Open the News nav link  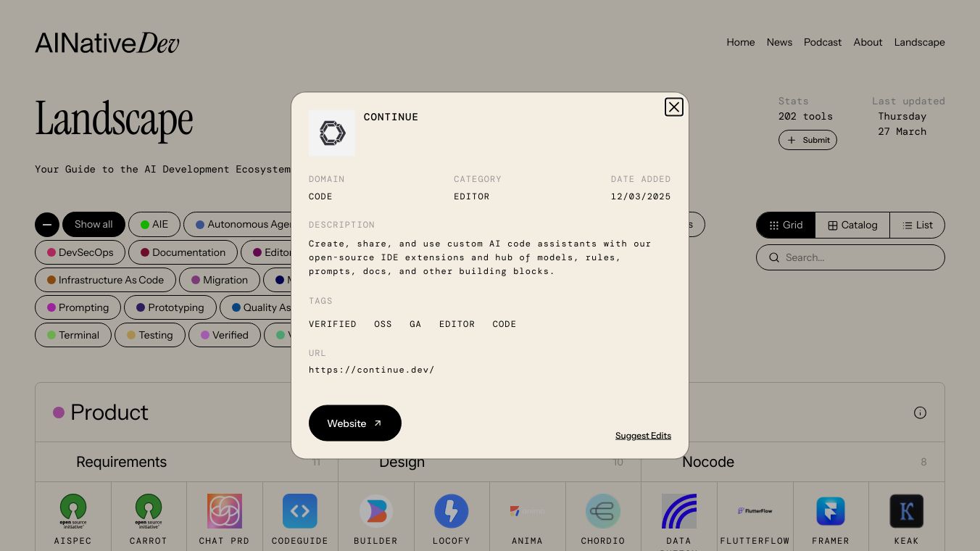pos(779,42)
